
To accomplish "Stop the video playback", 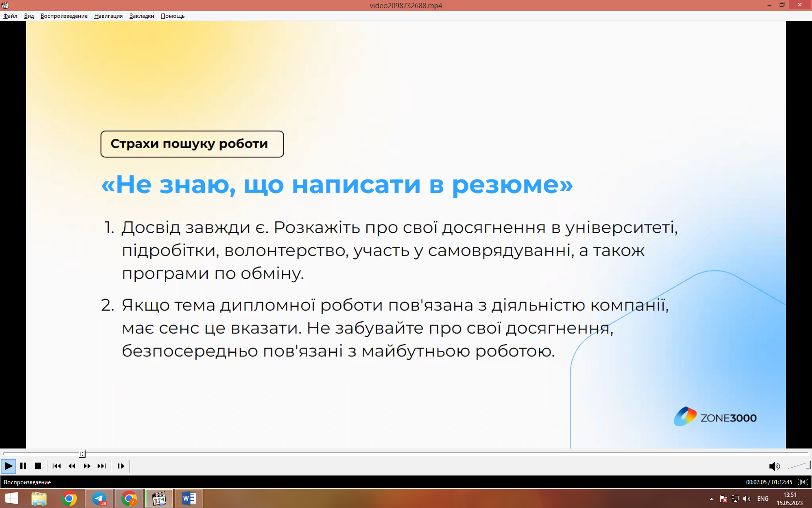I will 38,466.
